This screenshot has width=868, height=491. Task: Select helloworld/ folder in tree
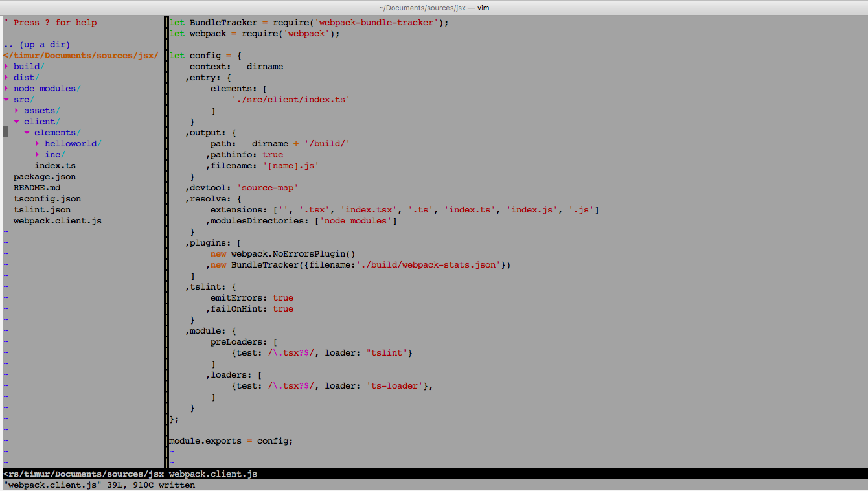[73, 144]
